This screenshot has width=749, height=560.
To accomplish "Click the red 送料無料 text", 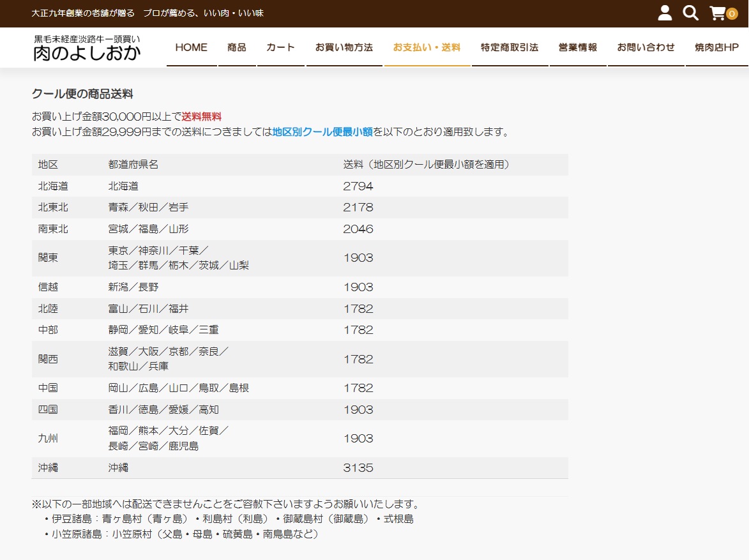I will [201, 116].
